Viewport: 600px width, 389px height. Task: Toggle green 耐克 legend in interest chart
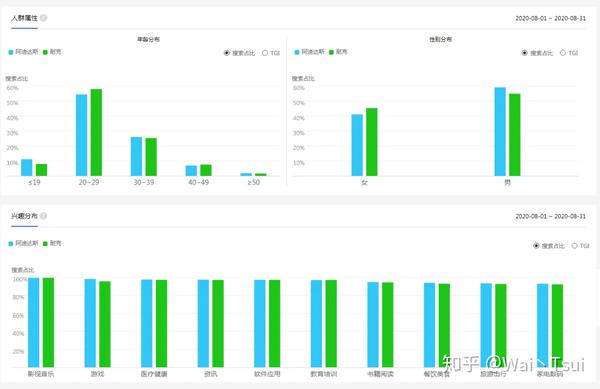pyautogui.click(x=52, y=243)
